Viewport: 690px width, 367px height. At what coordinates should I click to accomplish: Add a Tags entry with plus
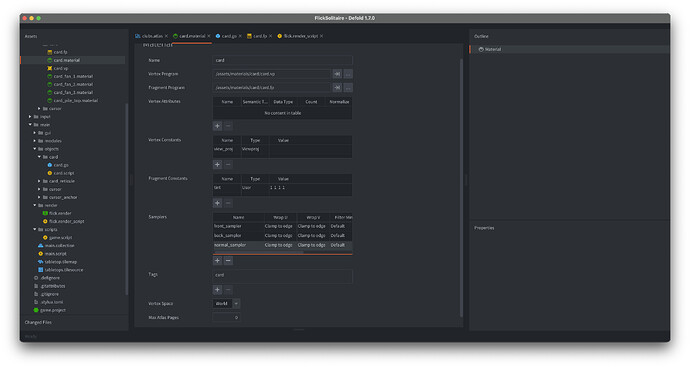[217, 290]
